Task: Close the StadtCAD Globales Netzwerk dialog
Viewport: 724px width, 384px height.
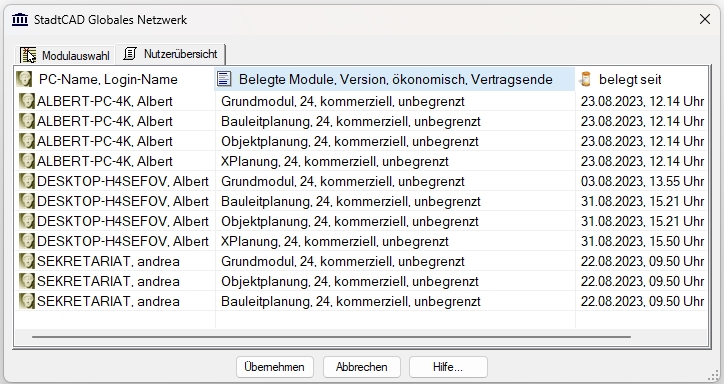Action: click(705, 19)
